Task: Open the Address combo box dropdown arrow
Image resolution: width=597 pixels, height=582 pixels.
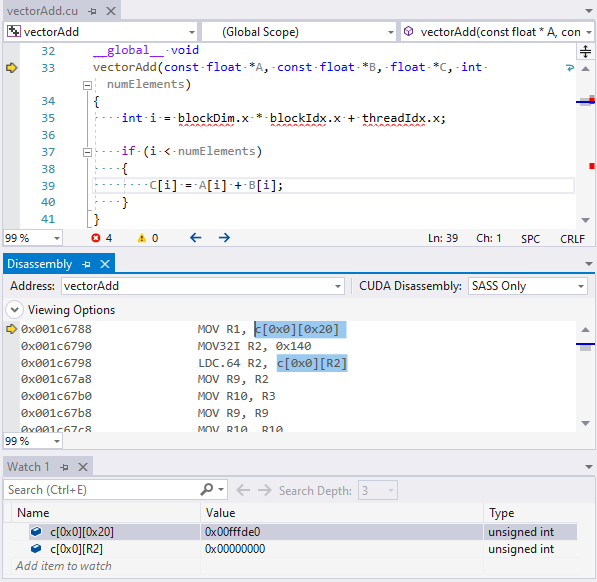Action: 338,286
